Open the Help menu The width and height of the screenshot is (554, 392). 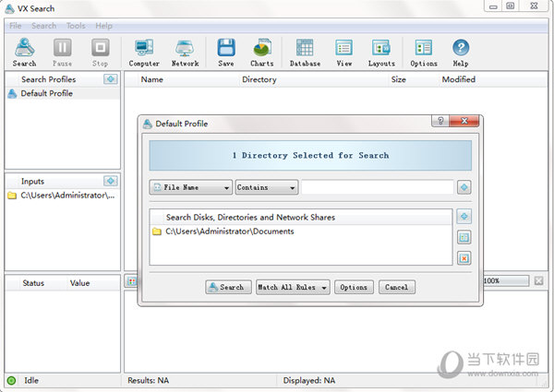(103, 26)
